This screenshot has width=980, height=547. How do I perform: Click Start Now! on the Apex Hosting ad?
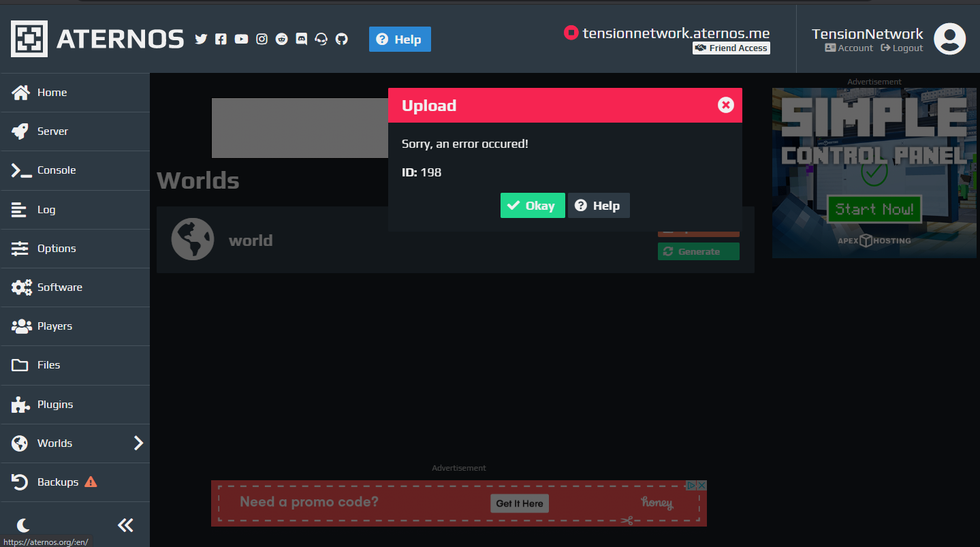(x=874, y=209)
